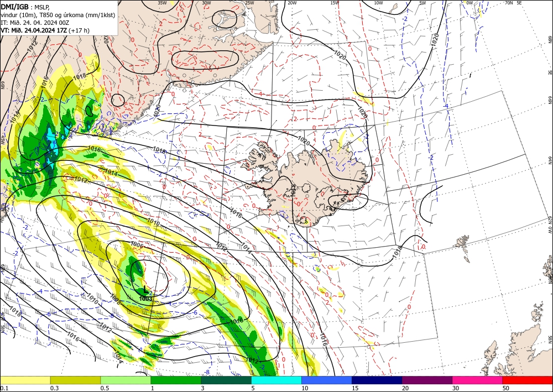Click the 'VT: Mið. 24.04.2024 17Z (+17 h)' line
This screenshot has width=553, height=392.
[45, 30]
